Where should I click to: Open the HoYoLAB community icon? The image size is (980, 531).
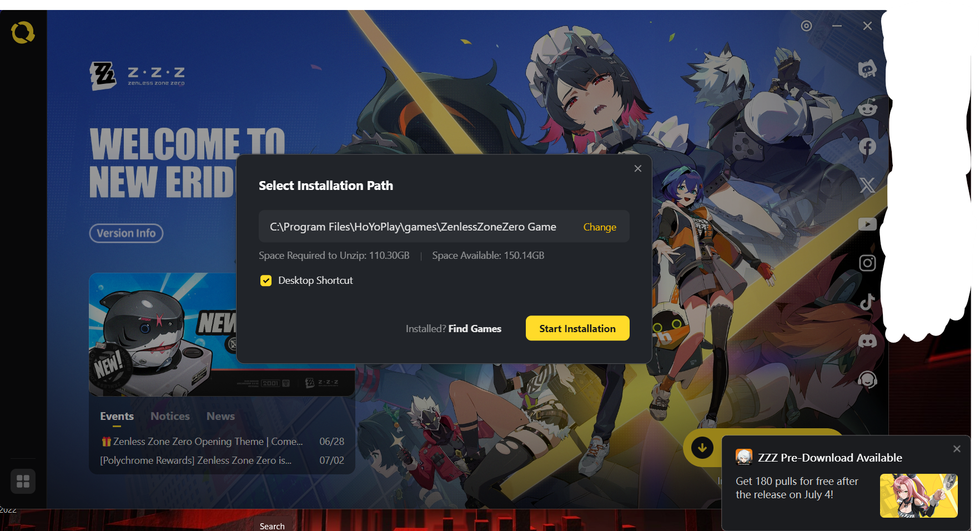pos(867,69)
